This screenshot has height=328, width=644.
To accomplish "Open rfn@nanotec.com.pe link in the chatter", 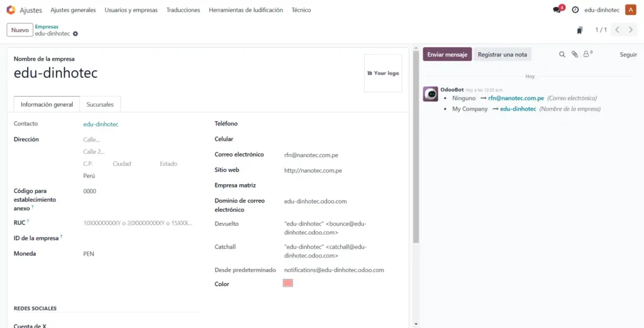I will (x=516, y=98).
